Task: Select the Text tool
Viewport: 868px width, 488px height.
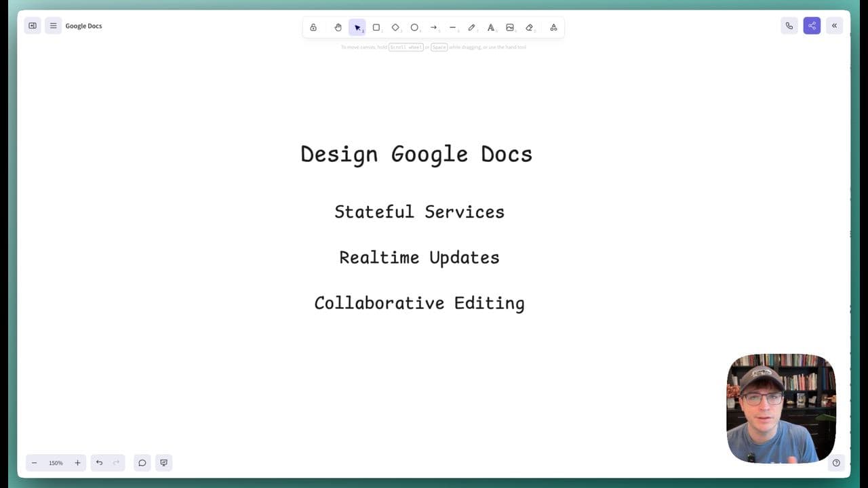Action: 491,27
